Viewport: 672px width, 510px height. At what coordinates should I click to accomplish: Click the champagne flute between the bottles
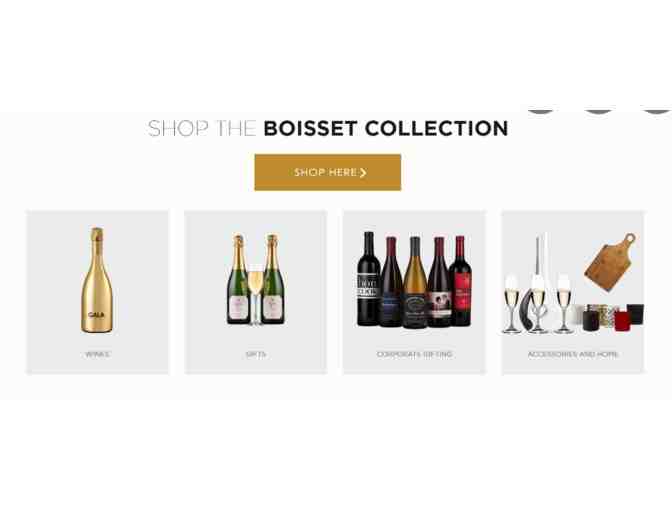click(255, 296)
